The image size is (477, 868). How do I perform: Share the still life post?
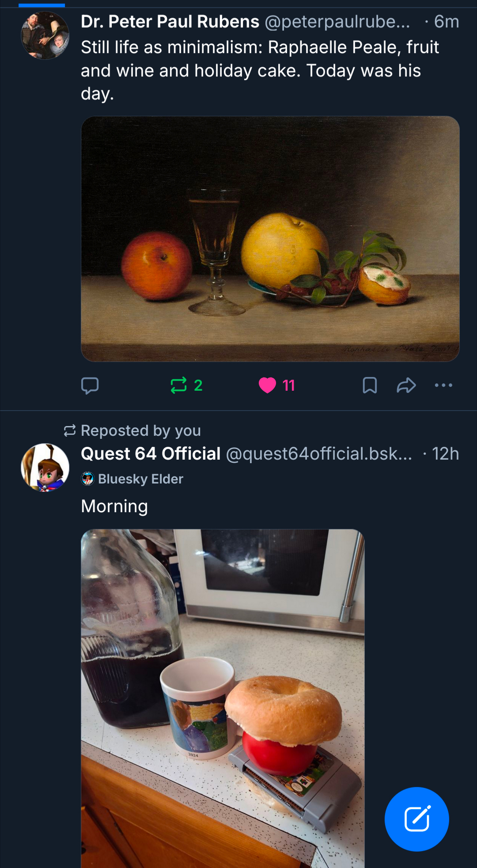point(406,385)
